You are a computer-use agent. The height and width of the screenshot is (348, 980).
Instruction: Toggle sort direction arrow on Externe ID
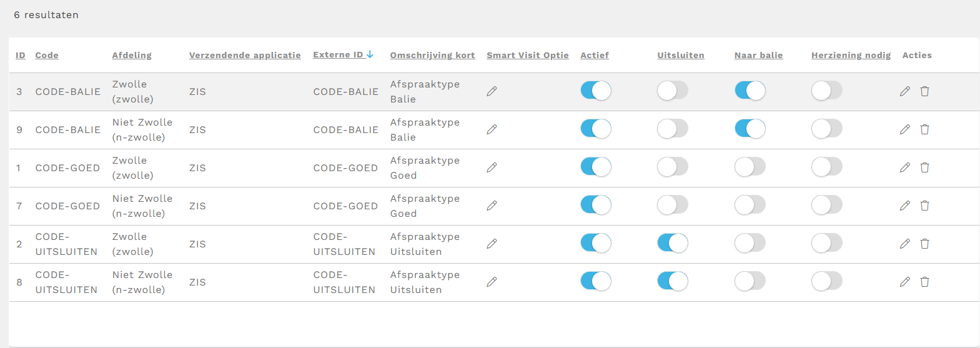click(x=370, y=54)
